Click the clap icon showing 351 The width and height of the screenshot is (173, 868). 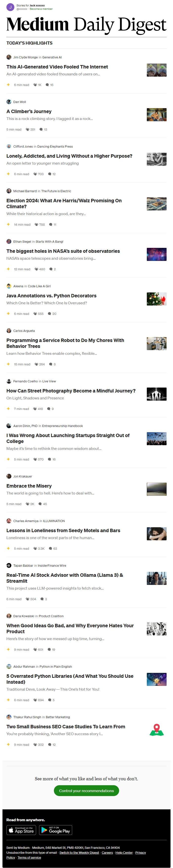28,129
